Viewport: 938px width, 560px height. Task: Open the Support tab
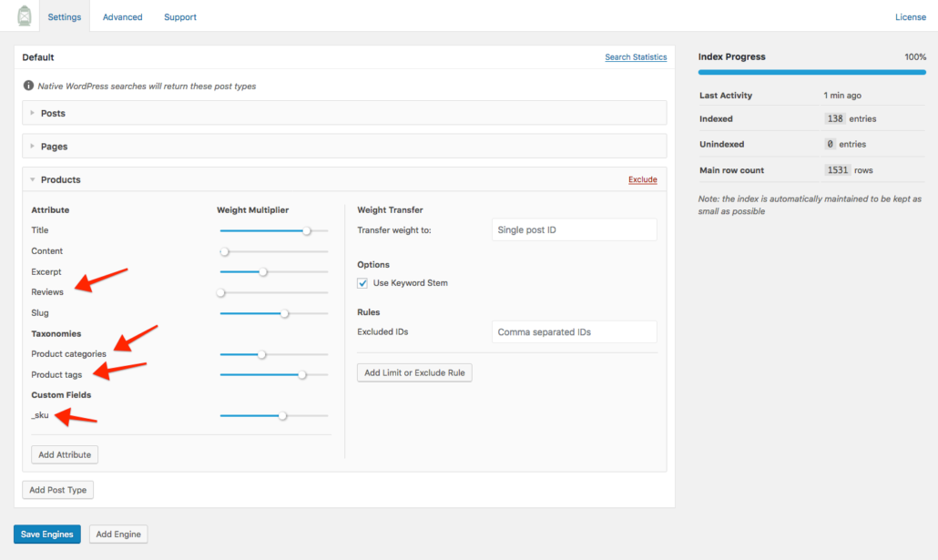[179, 16]
